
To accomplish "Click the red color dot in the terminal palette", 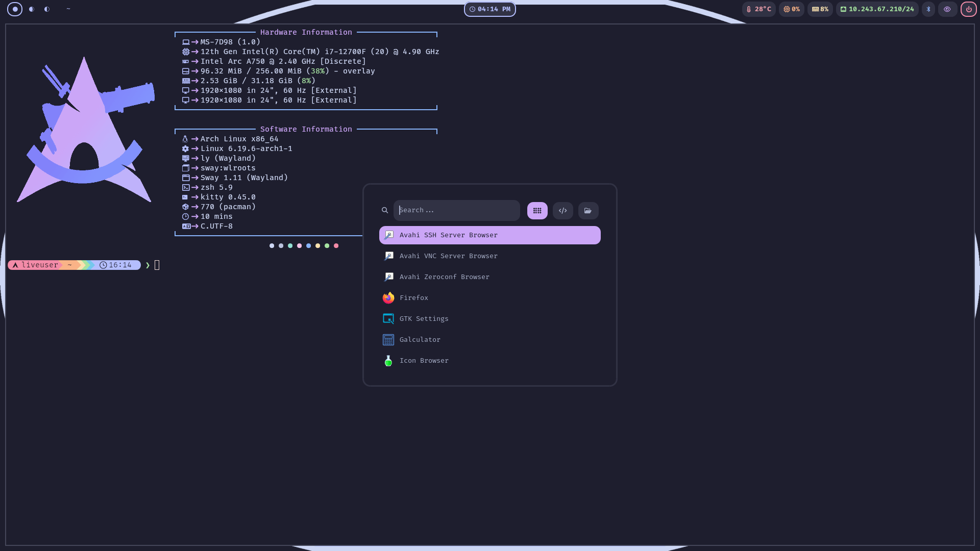I will pyautogui.click(x=336, y=246).
